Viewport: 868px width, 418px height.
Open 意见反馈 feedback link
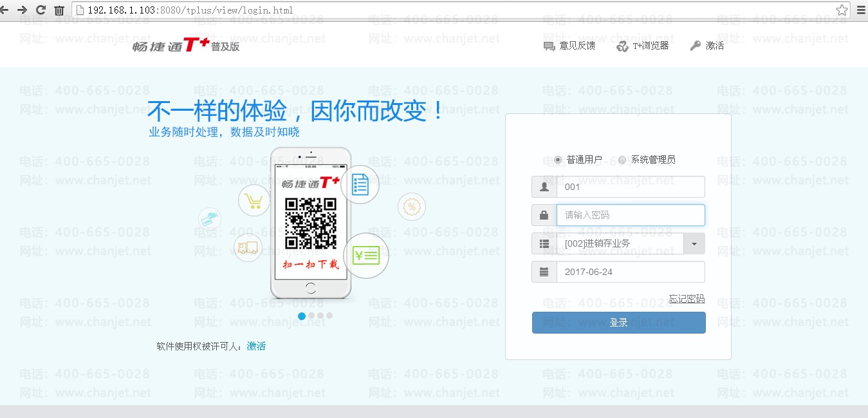(x=569, y=46)
